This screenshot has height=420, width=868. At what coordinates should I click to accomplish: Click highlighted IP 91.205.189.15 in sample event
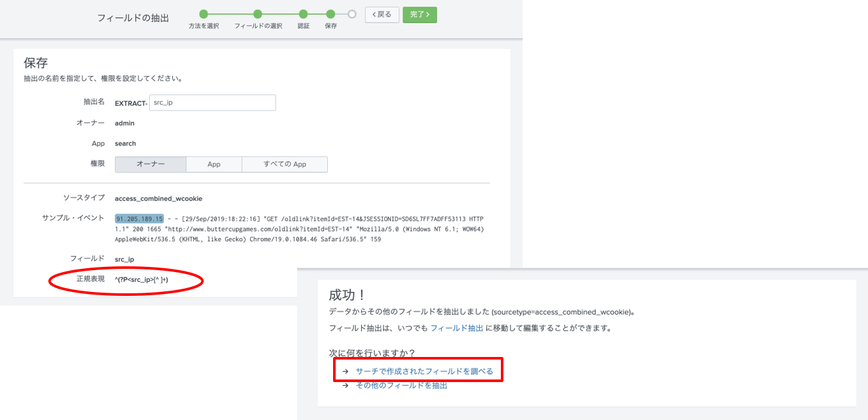click(140, 218)
